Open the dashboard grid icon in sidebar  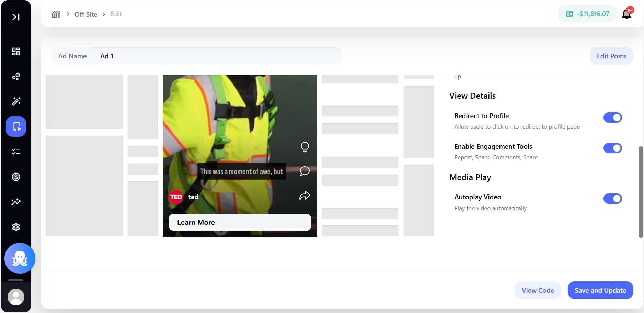16,52
